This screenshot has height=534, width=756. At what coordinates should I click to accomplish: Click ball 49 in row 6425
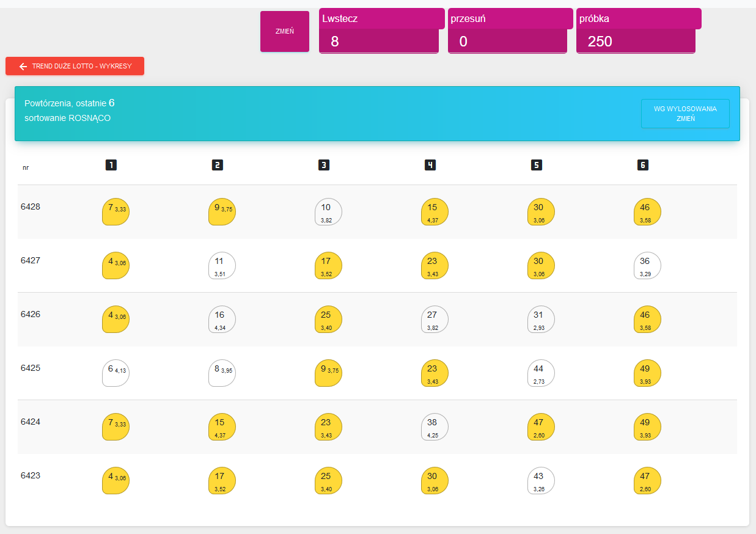[x=647, y=373]
